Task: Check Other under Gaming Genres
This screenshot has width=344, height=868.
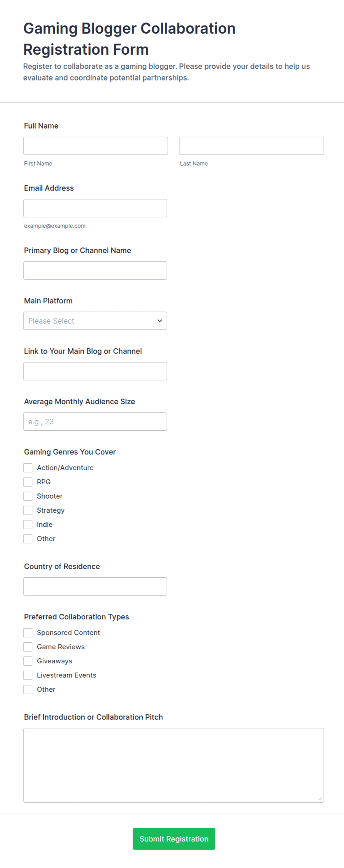Action: (28, 539)
